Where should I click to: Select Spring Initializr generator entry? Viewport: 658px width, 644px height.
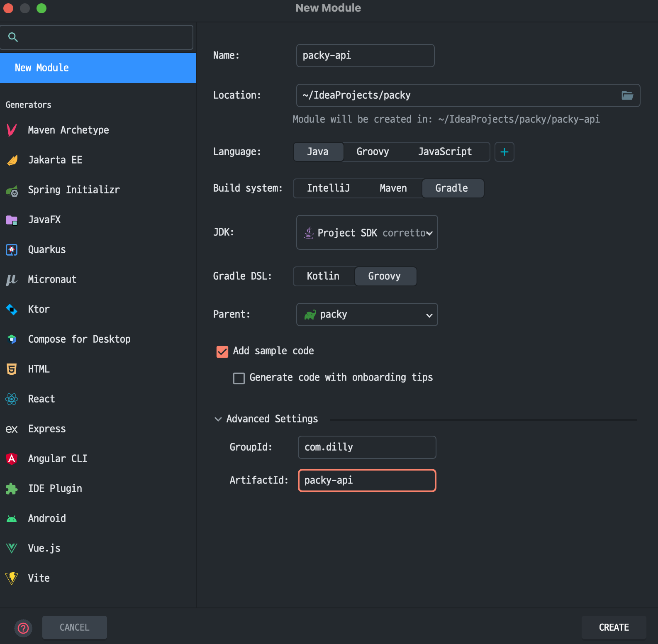tap(98, 190)
